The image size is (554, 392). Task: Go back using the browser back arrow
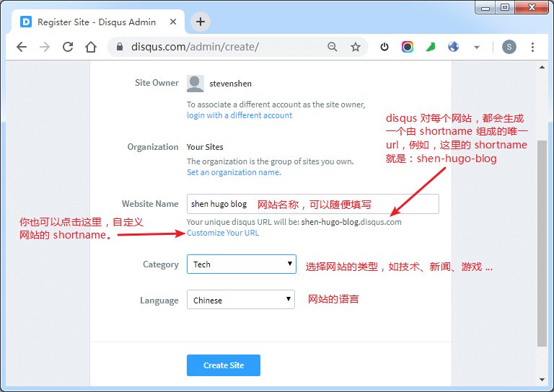pos(22,47)
